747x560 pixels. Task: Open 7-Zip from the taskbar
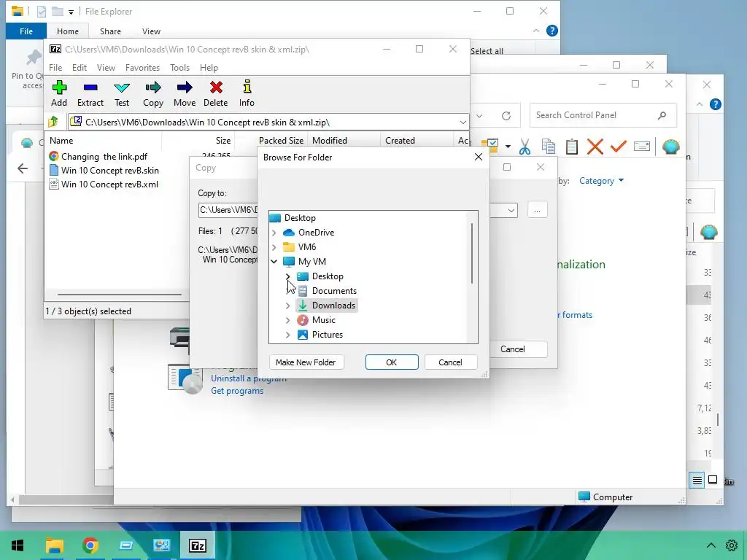pos(197,545)
